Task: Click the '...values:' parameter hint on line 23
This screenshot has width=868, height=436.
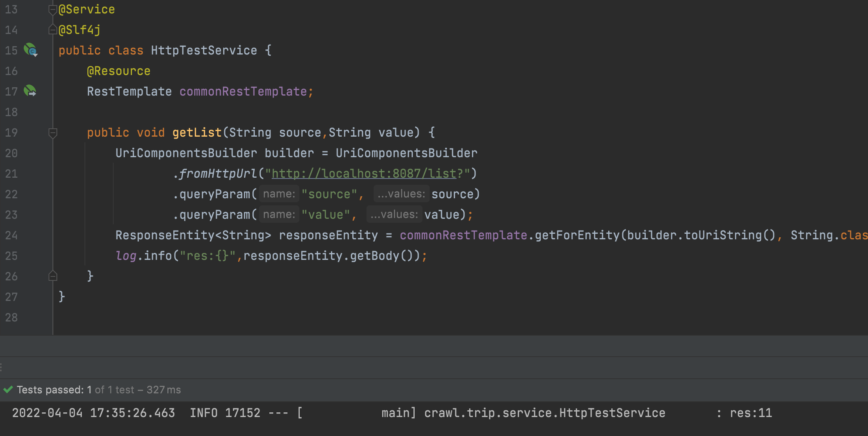Action: tap(394, 214)
